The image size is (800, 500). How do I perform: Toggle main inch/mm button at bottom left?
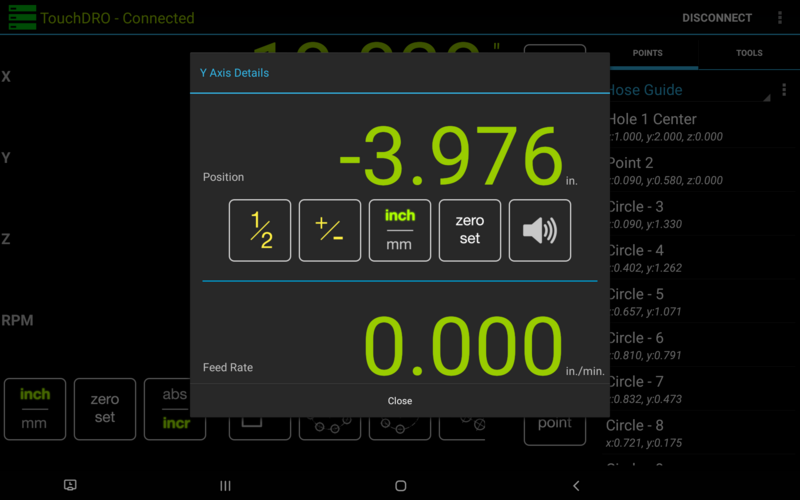pyautogui.click(x=35, y=409)
